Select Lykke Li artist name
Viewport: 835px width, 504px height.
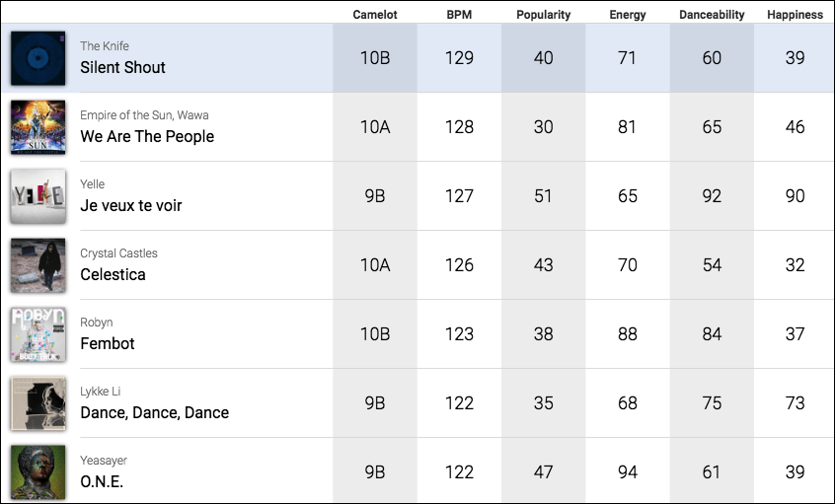click(100, 392)
